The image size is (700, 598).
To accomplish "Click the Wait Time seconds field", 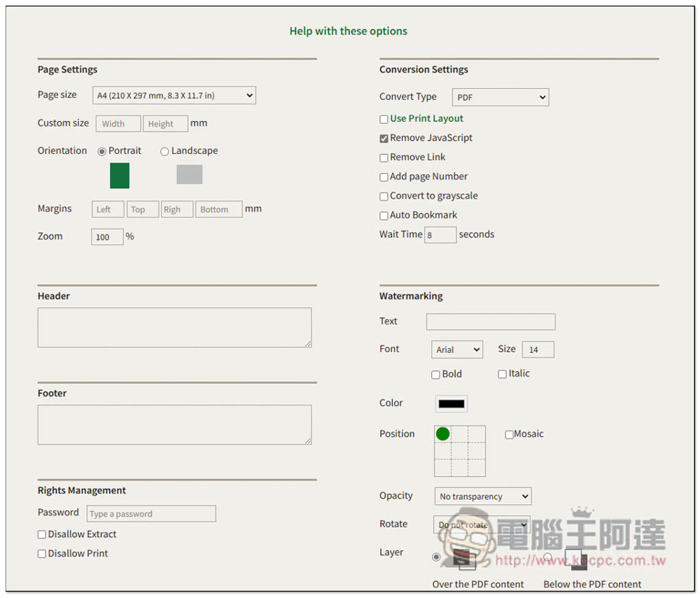I will tap(440, 235).
